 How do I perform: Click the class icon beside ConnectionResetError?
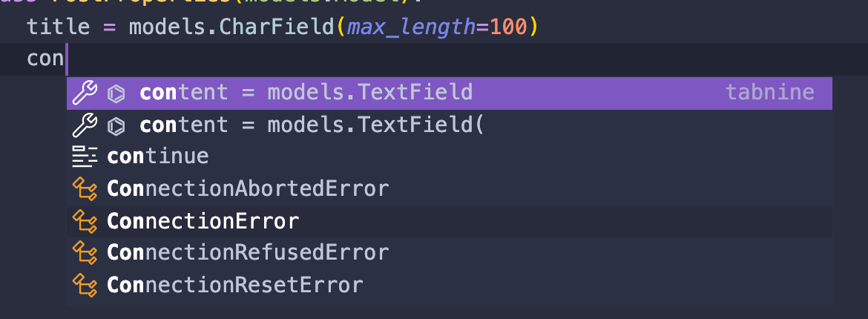pyautogui.click(x=85, y=285)
